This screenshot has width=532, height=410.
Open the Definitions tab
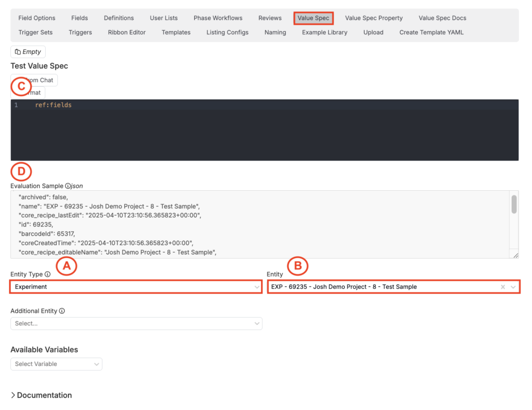point(119,18)
